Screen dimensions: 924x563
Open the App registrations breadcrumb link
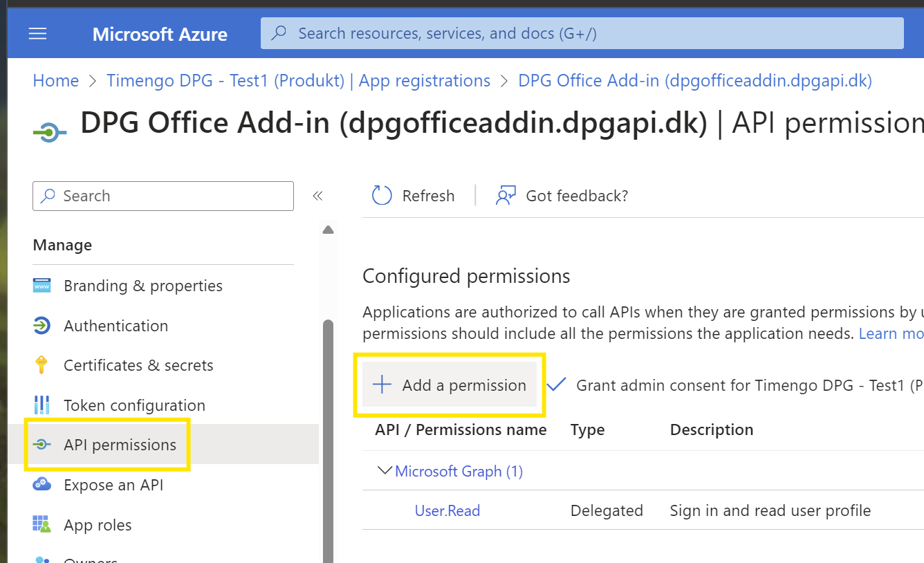298,81
